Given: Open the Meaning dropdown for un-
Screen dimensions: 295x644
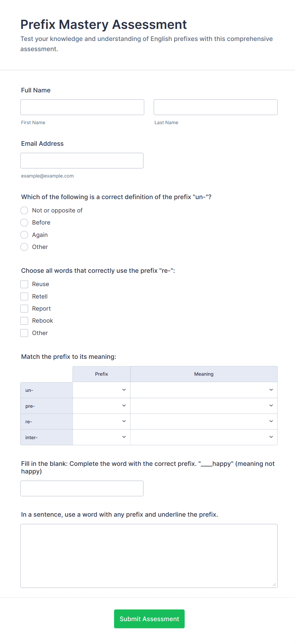Looking at the screenshot, I should 204,390.
